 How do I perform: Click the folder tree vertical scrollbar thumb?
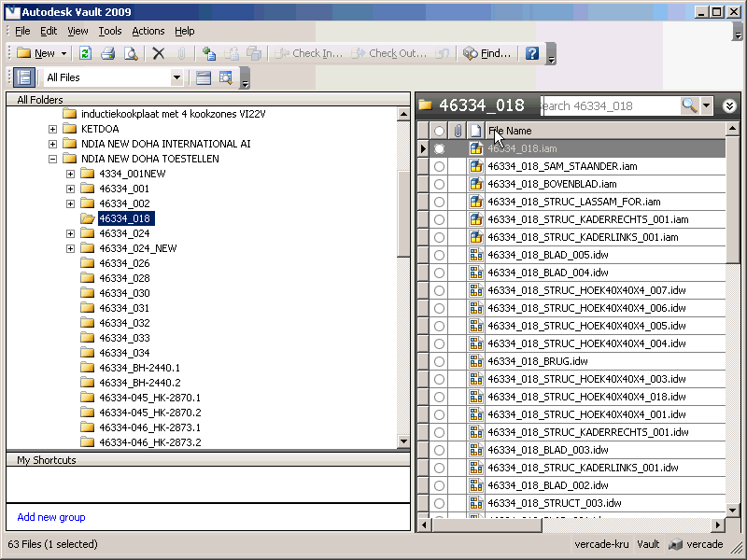403,214
